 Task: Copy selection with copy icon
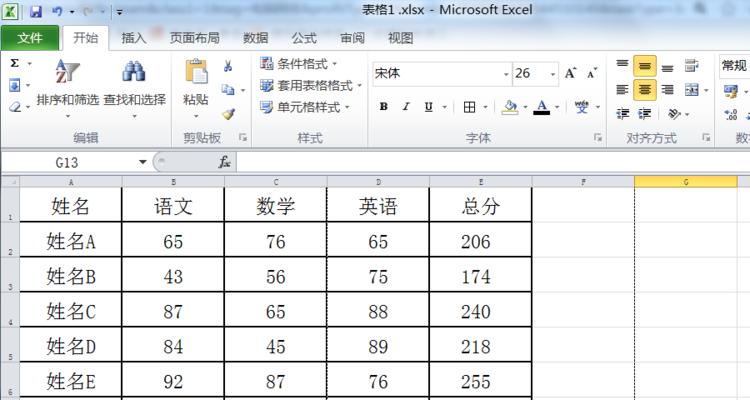228,89
